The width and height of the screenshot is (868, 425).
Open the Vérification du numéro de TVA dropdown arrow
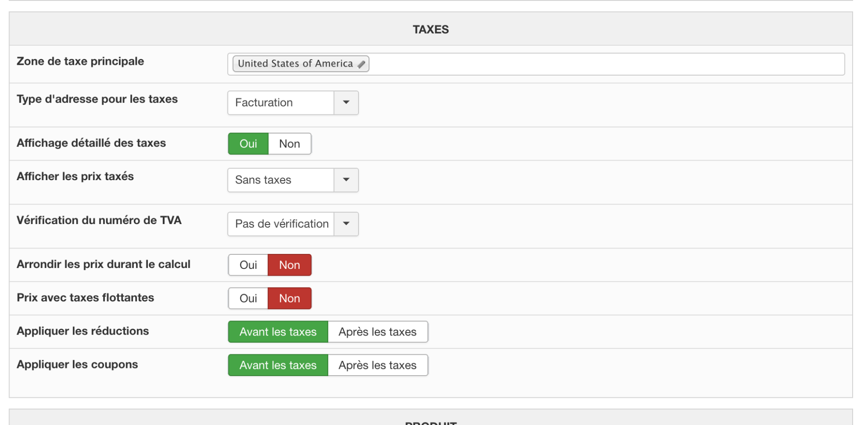tap(346, 224)
